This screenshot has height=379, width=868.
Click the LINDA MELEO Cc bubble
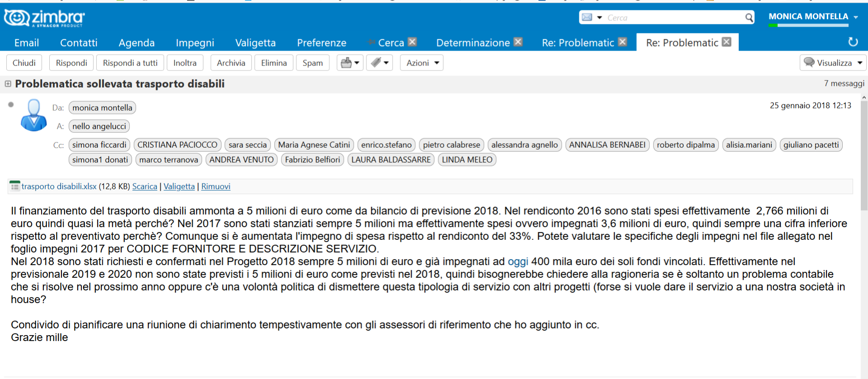point(467,159)
